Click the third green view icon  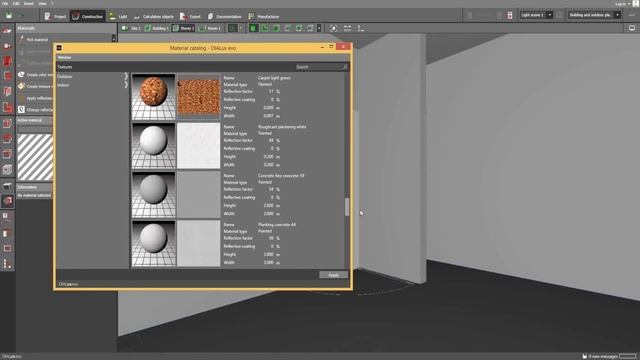click(276, 28)
